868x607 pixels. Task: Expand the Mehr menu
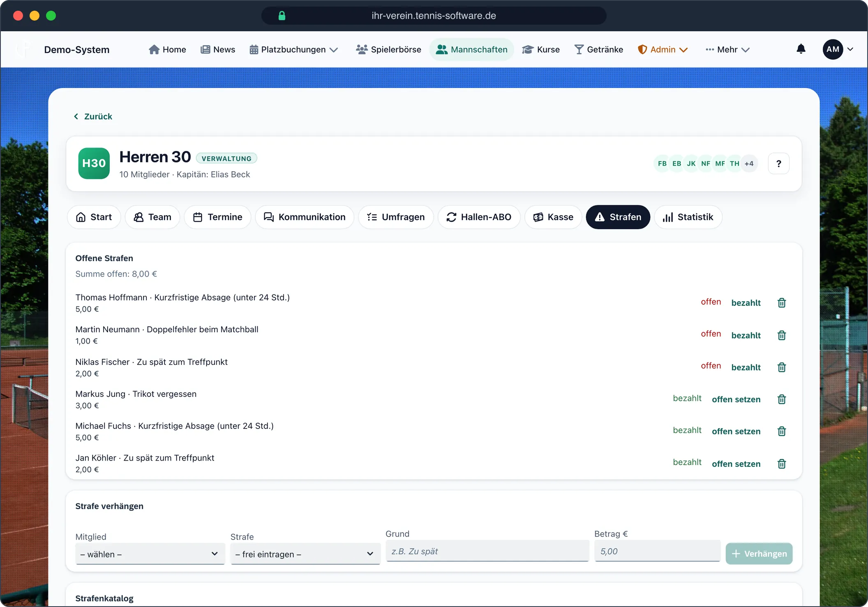(727, 50)
